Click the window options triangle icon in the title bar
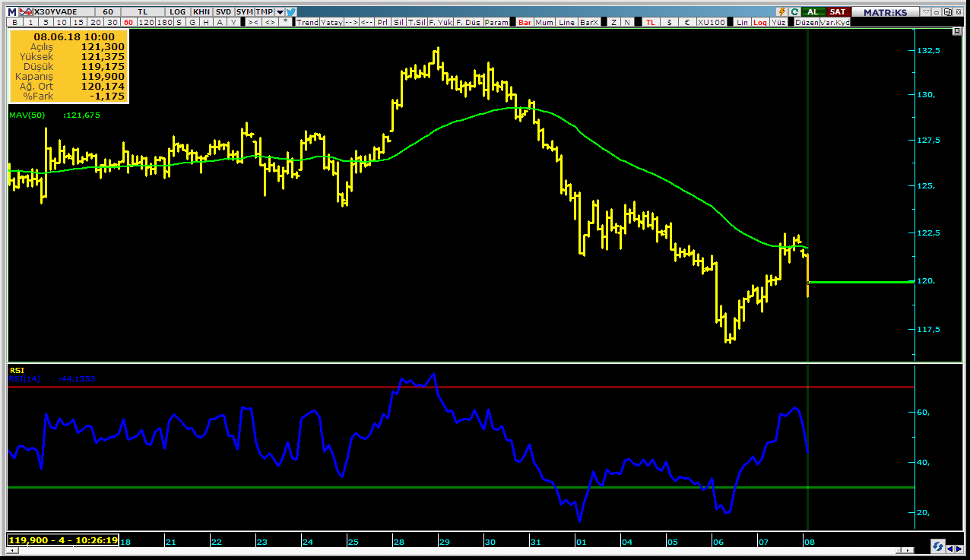Viewport: 970px width, 560px height. [x=927, y=12]
